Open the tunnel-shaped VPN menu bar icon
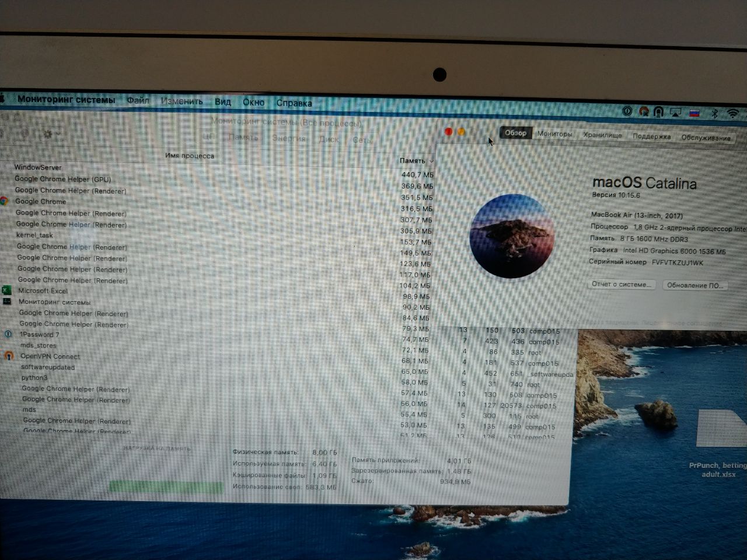 coord(659,111)
